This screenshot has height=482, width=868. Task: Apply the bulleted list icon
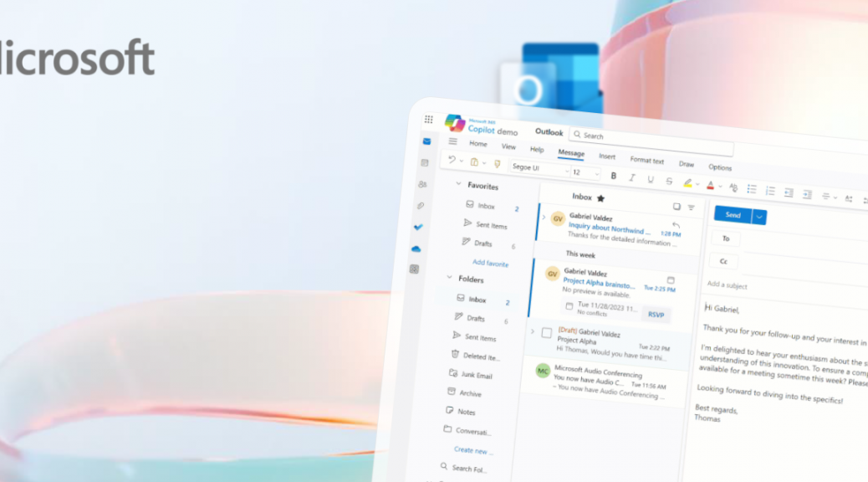point(752,189)
